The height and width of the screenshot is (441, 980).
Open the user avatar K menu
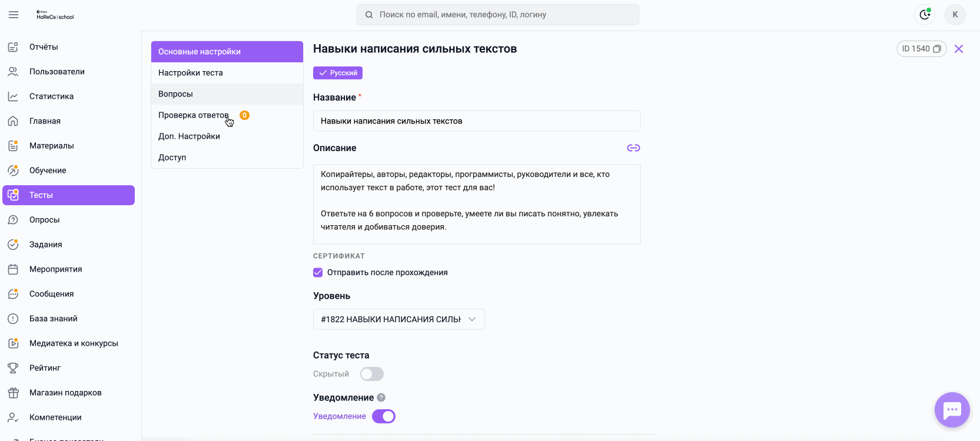coord(955,15)
